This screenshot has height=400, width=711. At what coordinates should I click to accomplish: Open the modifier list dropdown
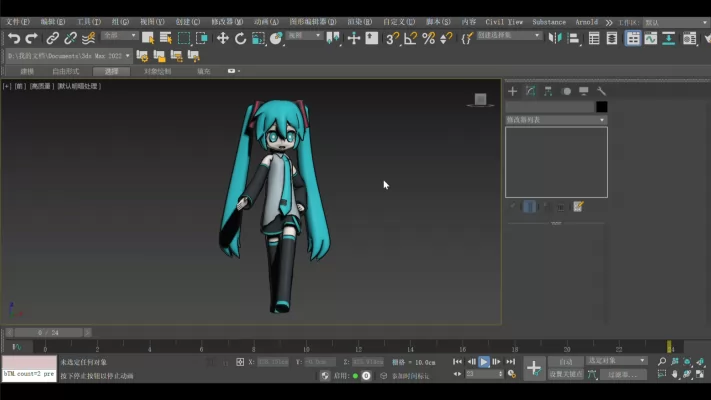pos(556,120)
